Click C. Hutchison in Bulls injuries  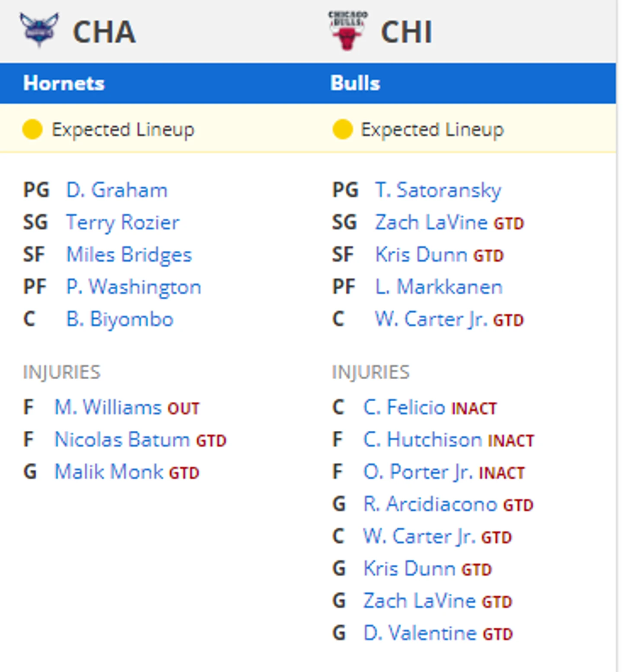click(x=423, y=440)
